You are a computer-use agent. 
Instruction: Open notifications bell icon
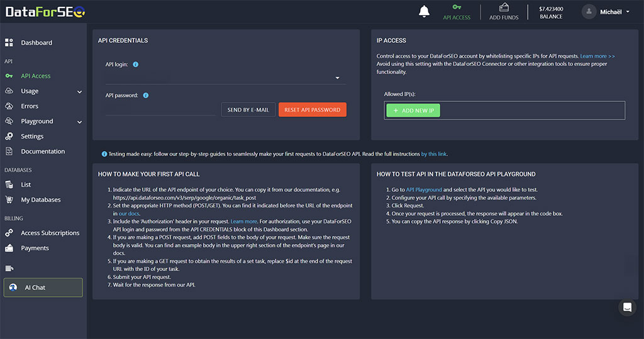pos(424,11)
